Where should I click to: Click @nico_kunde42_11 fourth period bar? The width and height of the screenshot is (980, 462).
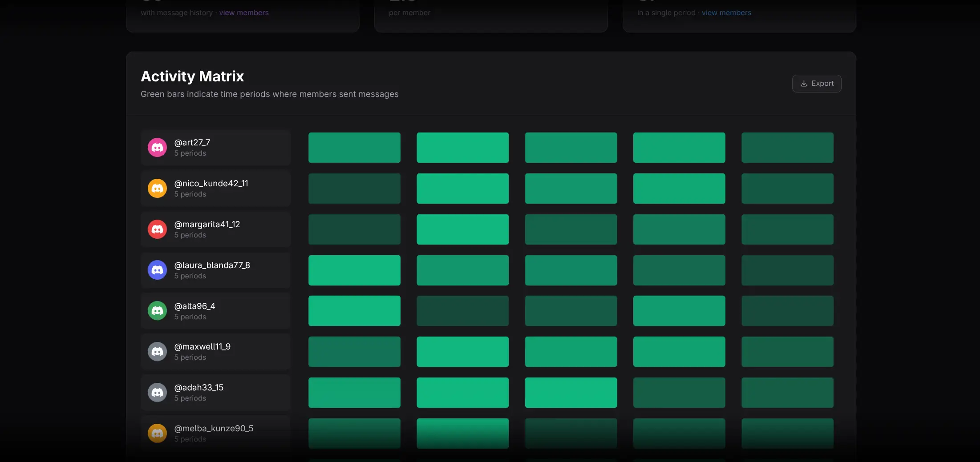tap(679, 189)
